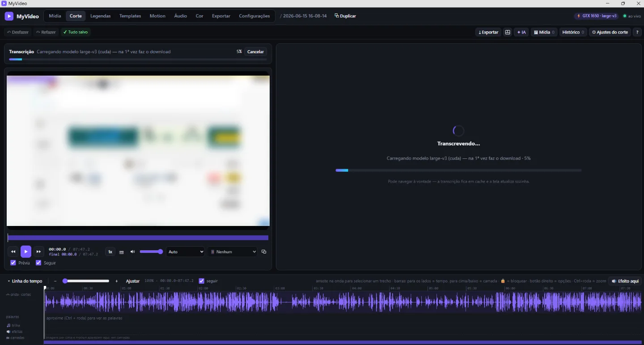The height and width of the screenshot is (345, 644).
Task: Click the Desfazer undo button
Action: click(18, 32)
